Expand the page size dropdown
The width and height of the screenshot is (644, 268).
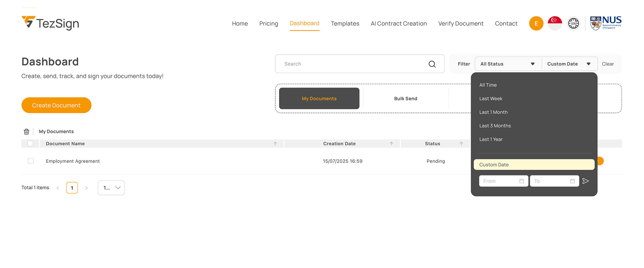[x=111, y=188]
